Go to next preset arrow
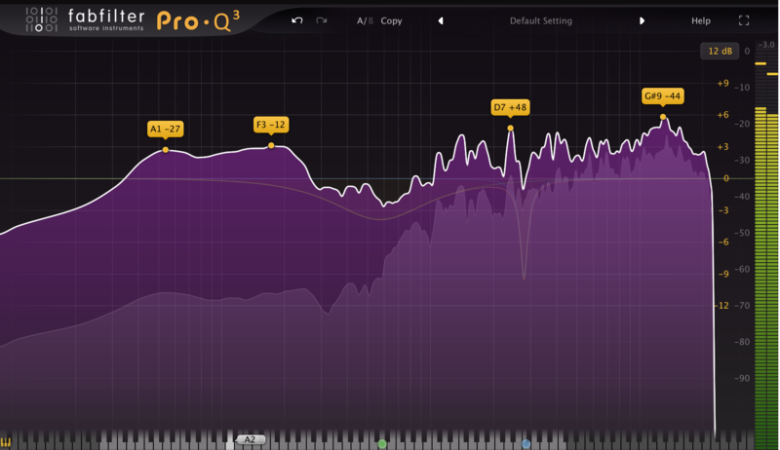 642,21
